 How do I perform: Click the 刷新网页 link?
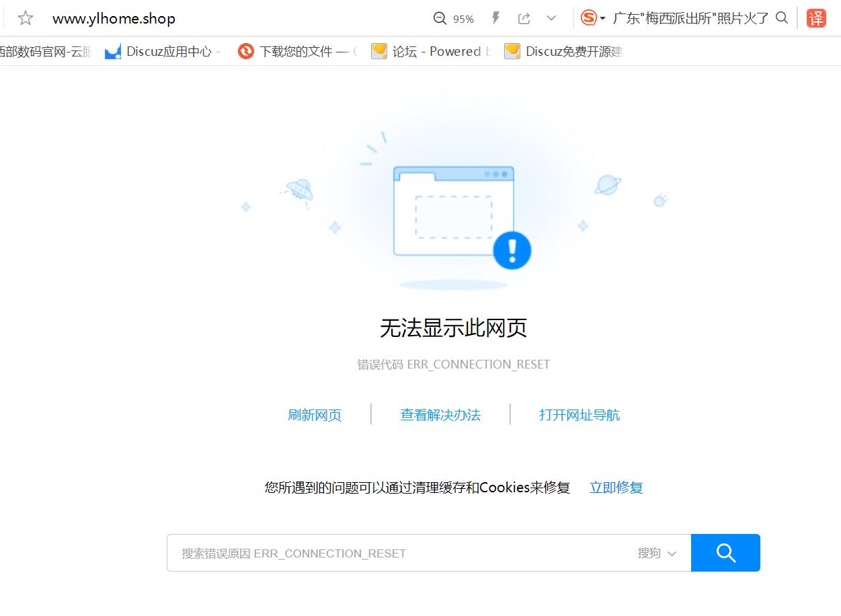(315, 415)
